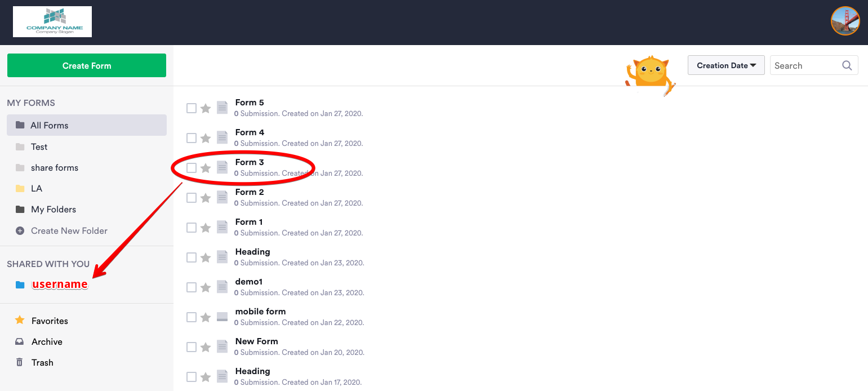Image resolution: width=868 pixels, height=391 pixels.
Task: Click the search magnifier icon
Action: [x=847, y=65]
